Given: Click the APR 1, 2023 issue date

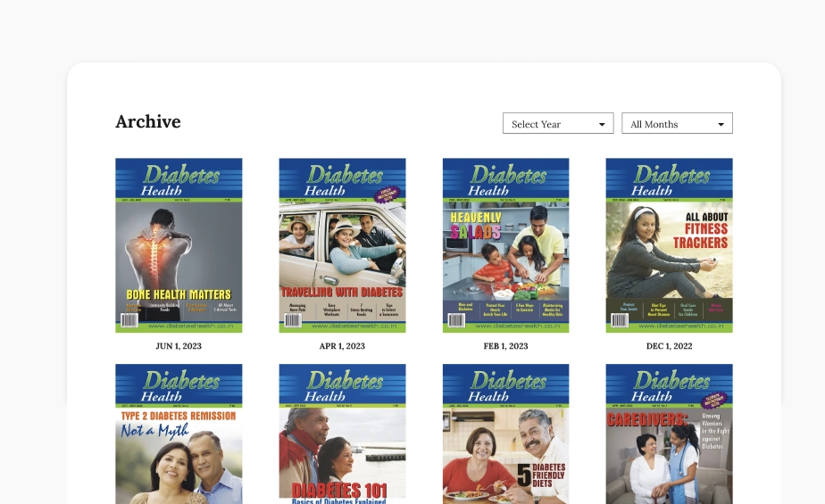Looking at the screenshot, I should [x=342, y=346].
